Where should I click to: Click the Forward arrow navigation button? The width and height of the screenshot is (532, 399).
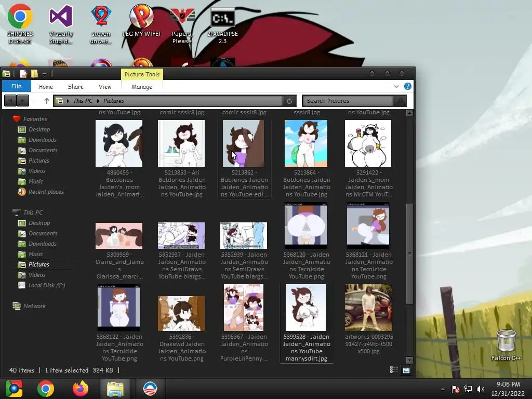[x=23, y=101]
